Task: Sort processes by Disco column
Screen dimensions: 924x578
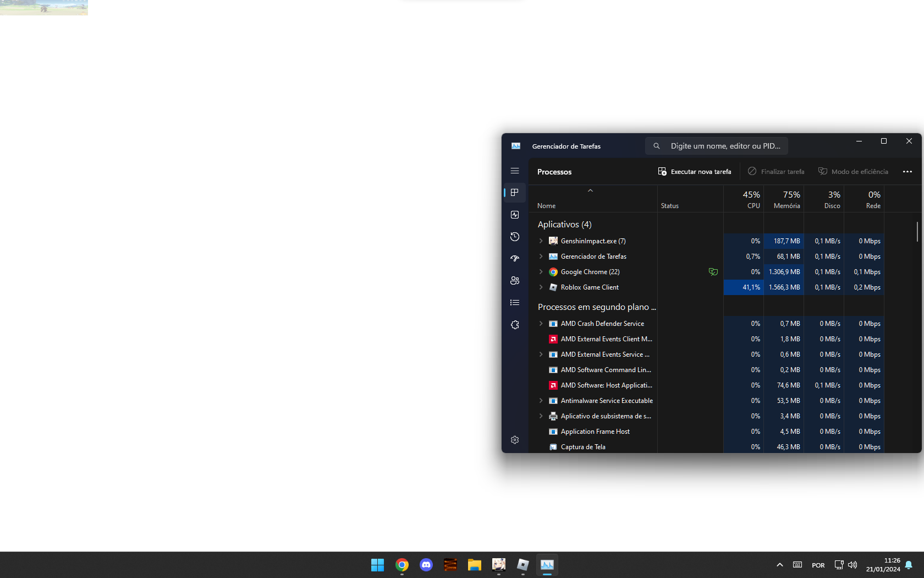Action: coord(824,199)
